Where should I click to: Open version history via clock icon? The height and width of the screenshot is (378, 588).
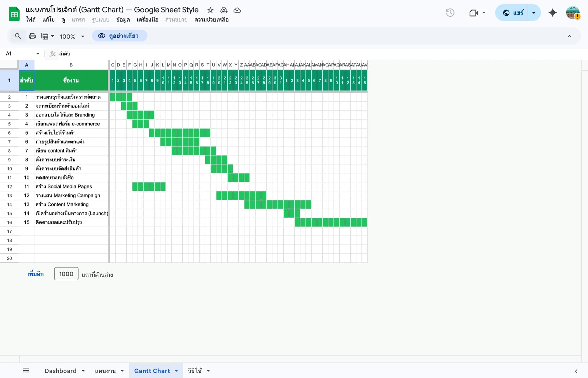point(450,13)
